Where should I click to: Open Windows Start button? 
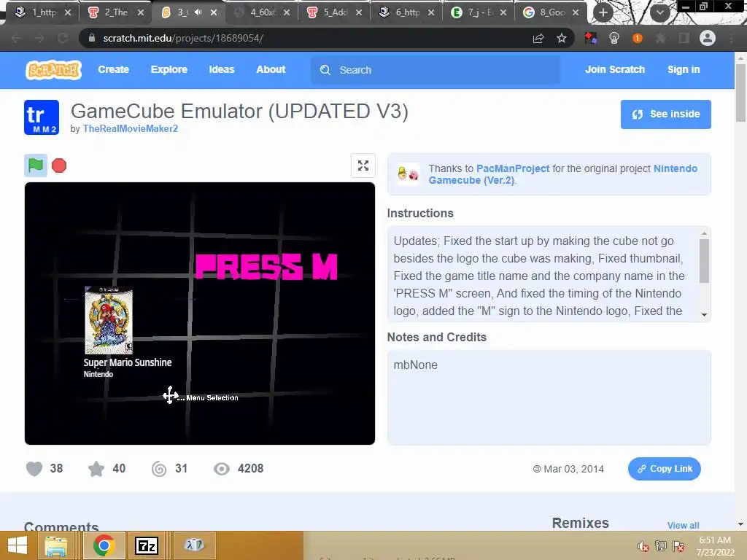tap(18, 545)
